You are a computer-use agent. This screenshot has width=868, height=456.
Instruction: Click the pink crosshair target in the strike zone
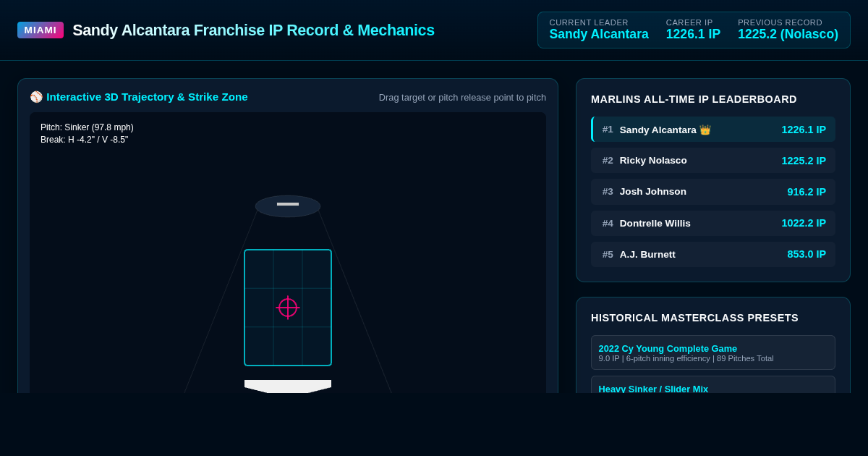[x=288, y=308]
